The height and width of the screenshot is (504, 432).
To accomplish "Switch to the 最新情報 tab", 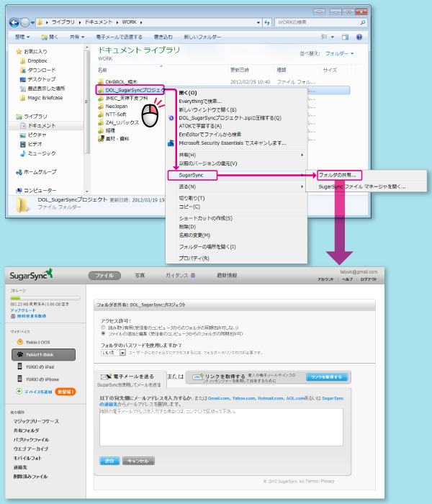I will (227, 276).
